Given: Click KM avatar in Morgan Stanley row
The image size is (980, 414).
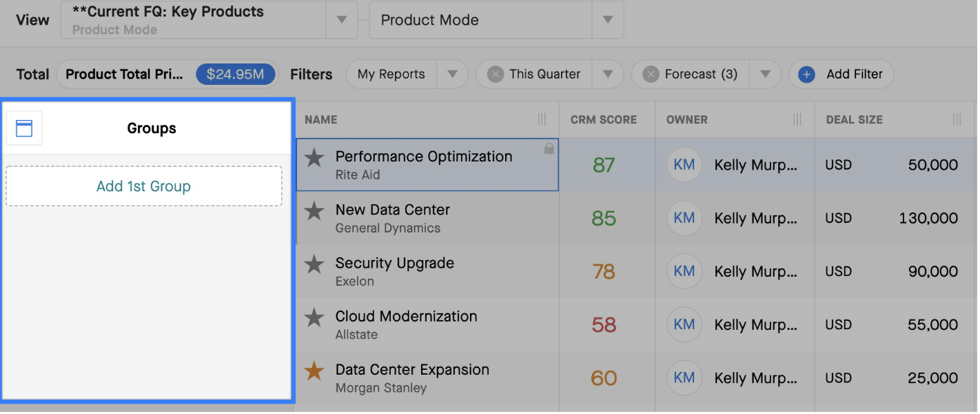Looking at the screenshot, I should [684, 377].
